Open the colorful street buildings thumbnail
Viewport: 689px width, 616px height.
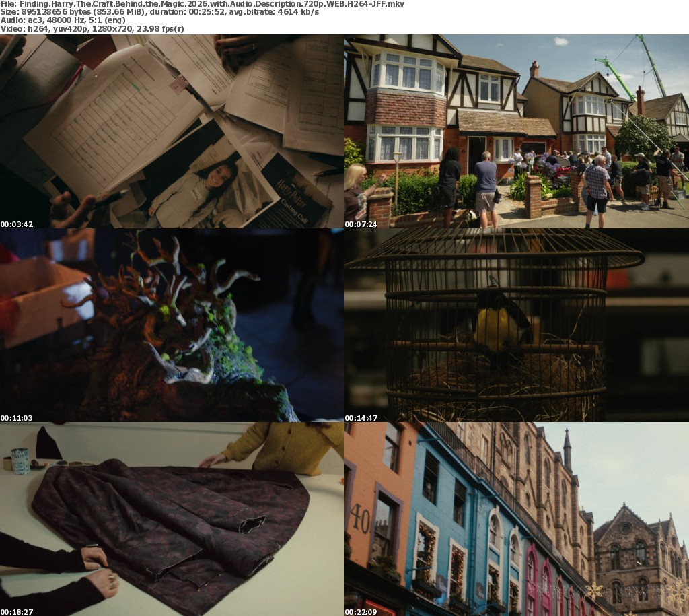516,518
